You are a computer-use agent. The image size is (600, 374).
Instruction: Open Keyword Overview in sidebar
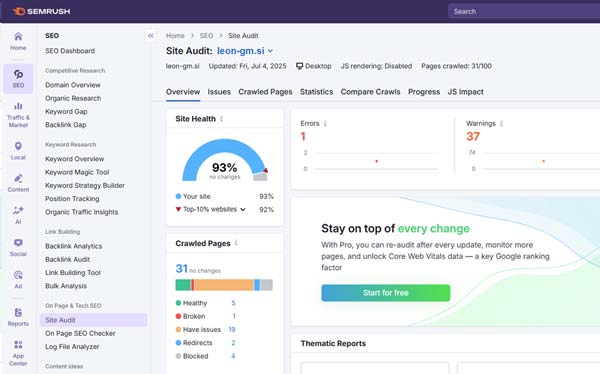click(x=75, y=159)
